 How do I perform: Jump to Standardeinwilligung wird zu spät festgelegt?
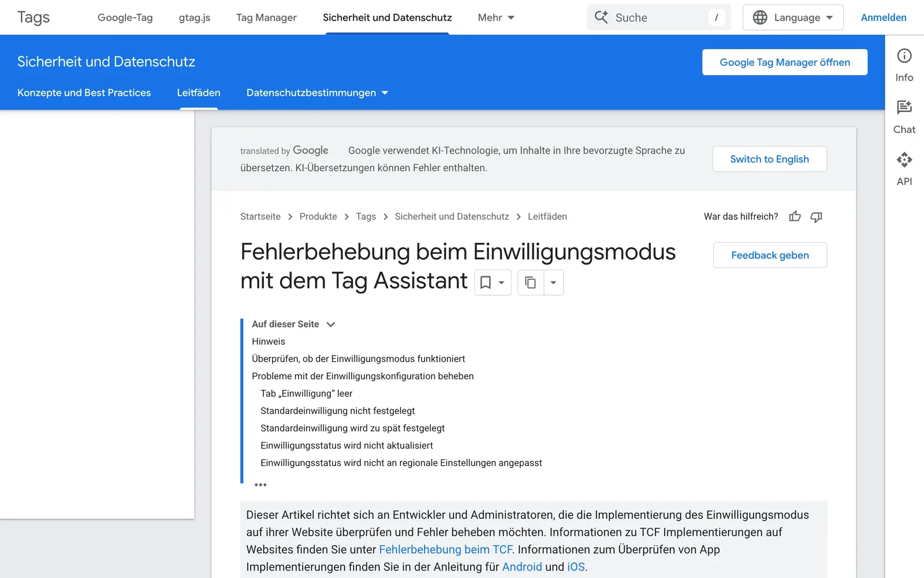pos(352,428)
